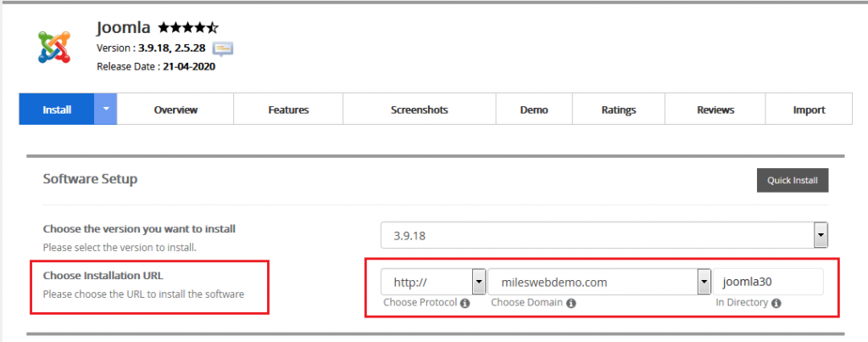Open the protocol dropdown showing http://
Screen dimensions: 868x342
click(x=433, y=282)
